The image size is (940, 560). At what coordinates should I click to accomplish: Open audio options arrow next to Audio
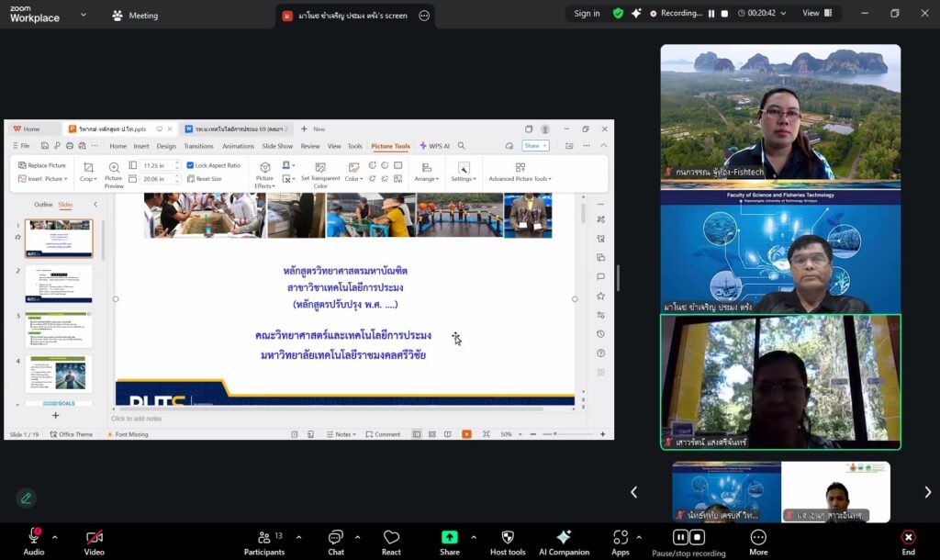(54, 537)
